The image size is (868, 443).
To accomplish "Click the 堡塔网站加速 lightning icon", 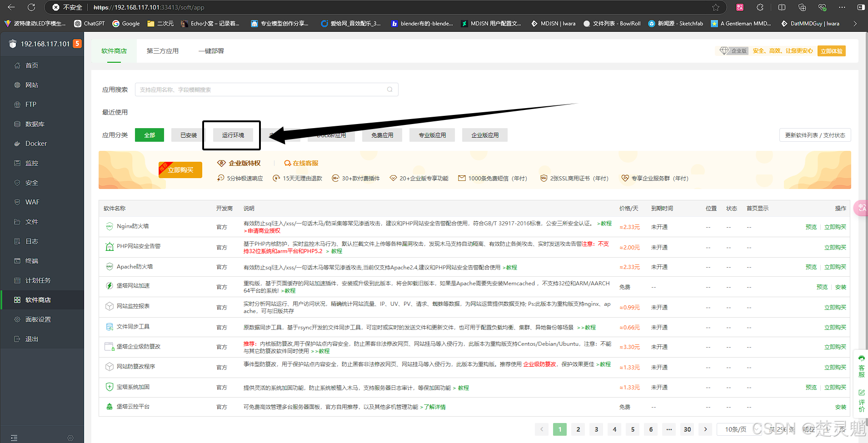I will 110,286.
